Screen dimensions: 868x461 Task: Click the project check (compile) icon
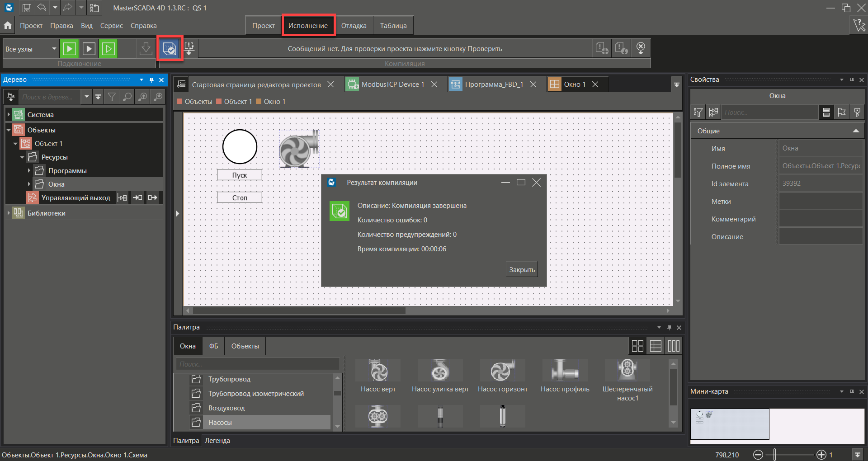pyautogui.click(x=170, y=48)
